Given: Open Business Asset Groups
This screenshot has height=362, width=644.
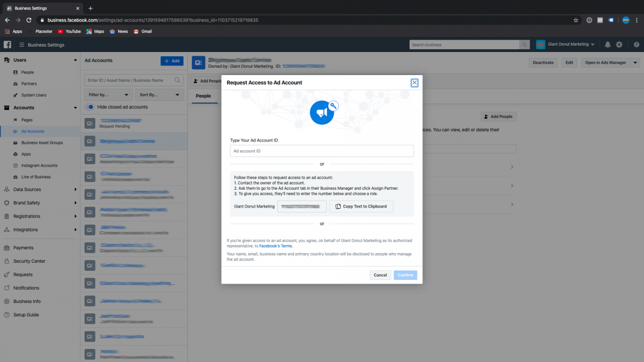Looking at the screenshot, I should coord(42,143).
